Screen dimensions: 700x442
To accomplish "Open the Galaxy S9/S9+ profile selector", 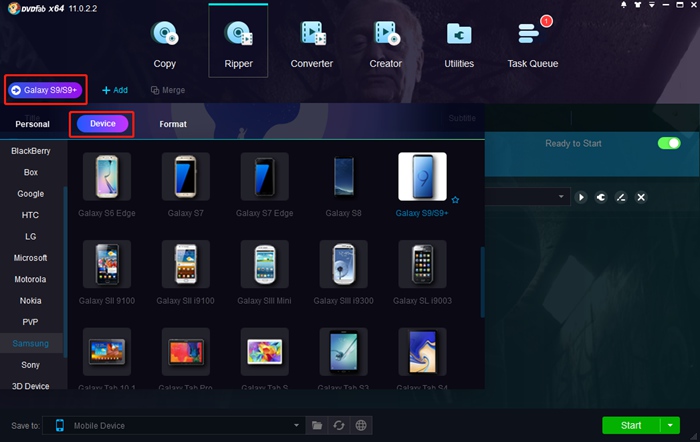I will (45, 90).
